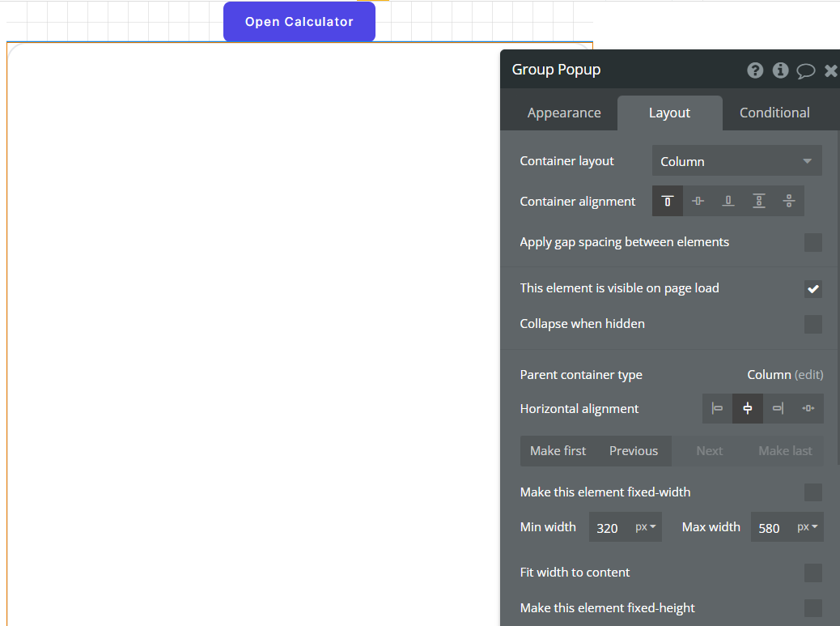The width and height of the screenshot is (840, 626).
Task: Select center container alignment icon
Action: tap(698, 201)
